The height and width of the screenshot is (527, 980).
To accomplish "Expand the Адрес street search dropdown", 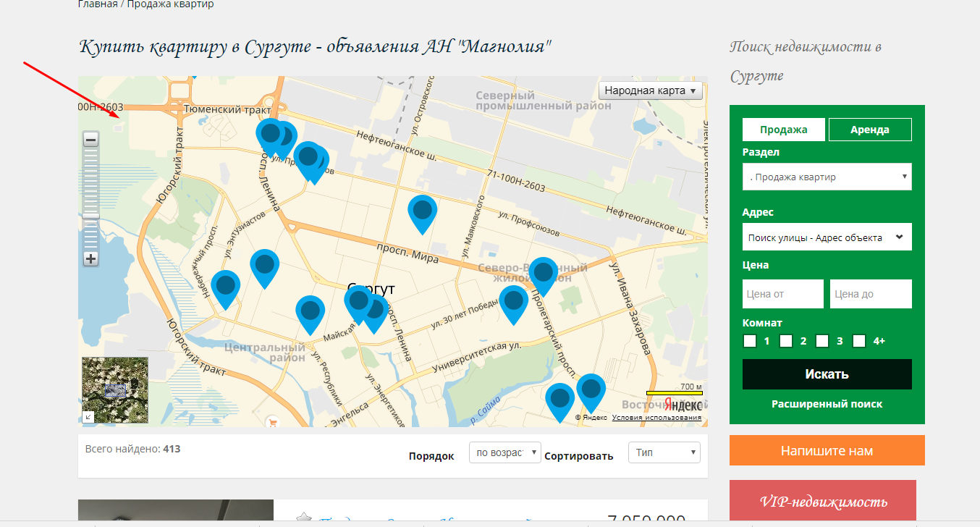I will (x=827, y=237).
